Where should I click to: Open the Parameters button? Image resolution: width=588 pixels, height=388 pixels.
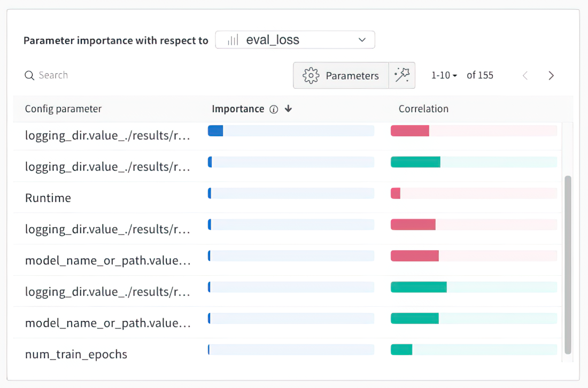coord(341,75)
